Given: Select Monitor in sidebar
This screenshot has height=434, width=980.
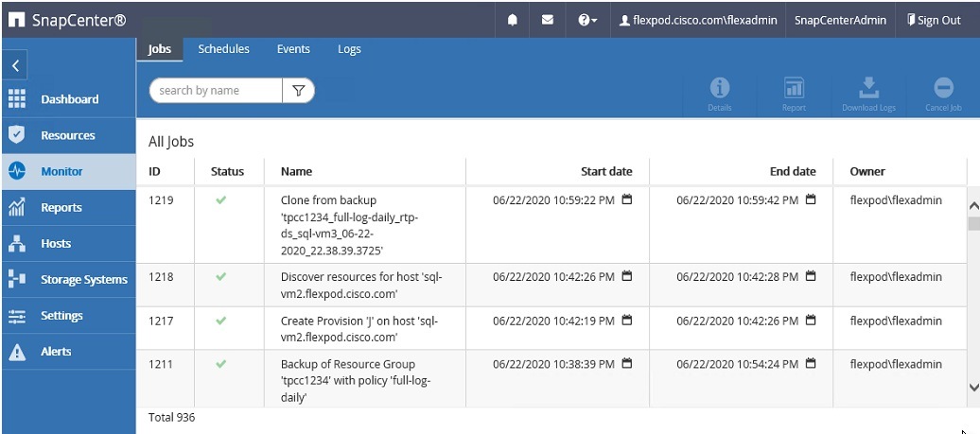Looking at the screenshot, I should pyautogui.click(x=69, y=172).
